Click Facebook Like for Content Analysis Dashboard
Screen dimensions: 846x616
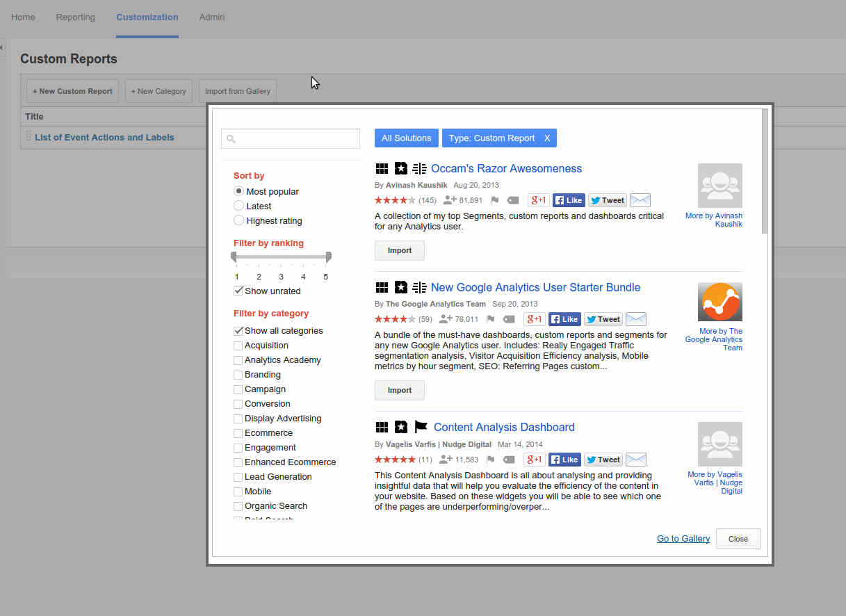(x=564, y=460)
